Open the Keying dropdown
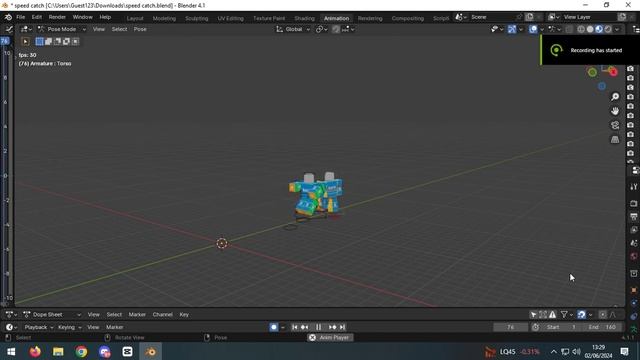Image resolution: width=640 pixels, height=360 pixels. coord(69,327)
